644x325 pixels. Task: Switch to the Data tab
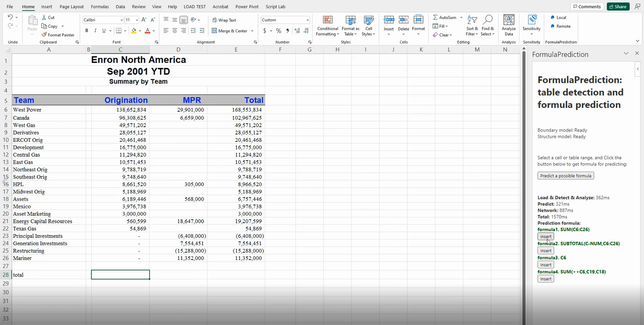[x=120, y=7]
